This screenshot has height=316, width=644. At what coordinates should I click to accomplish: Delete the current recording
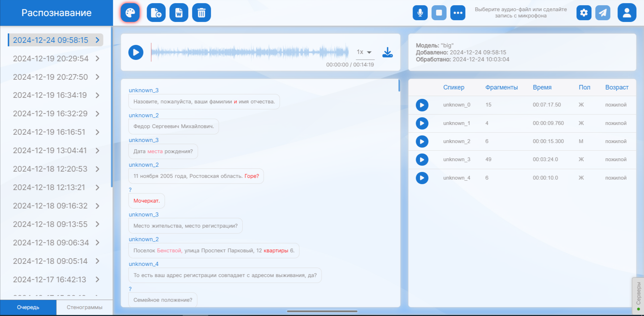(x=201, y=13)
